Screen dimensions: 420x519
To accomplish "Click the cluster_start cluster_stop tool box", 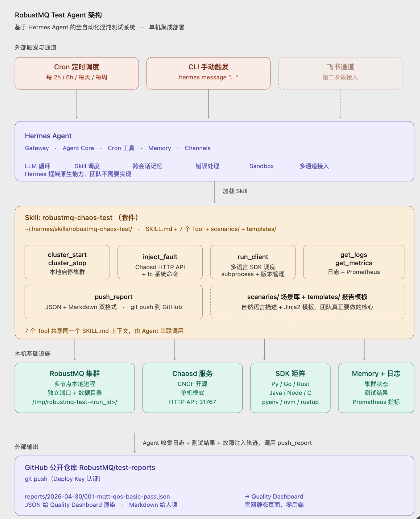I will 67,262.
